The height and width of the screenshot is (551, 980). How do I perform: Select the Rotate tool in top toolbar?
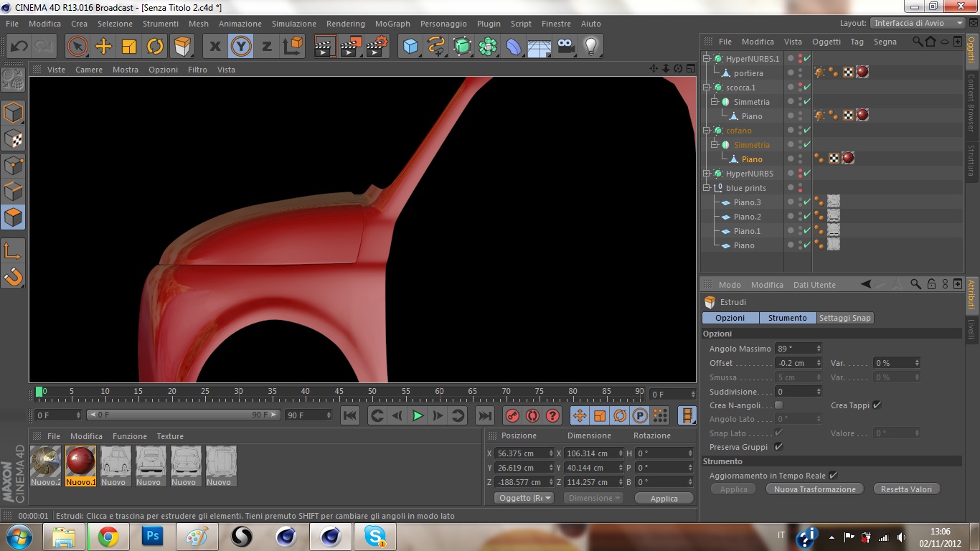coord(155,47)
